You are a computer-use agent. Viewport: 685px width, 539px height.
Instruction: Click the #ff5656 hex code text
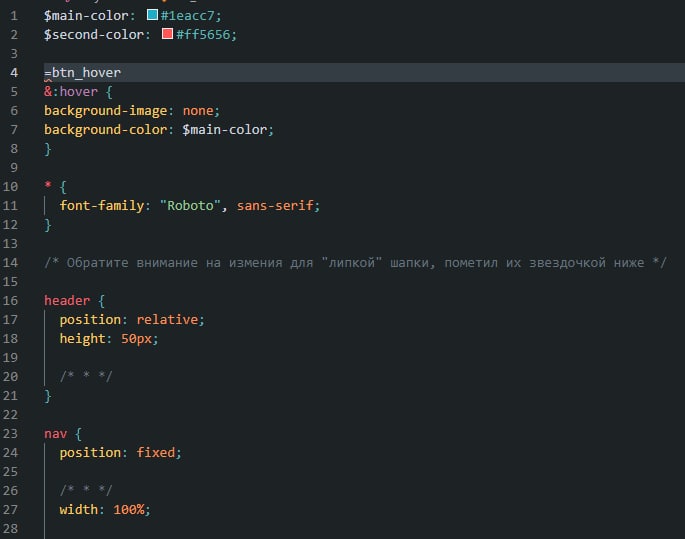coord(204,35)
